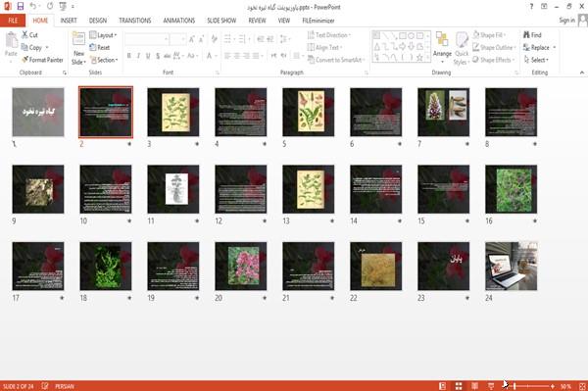Screen dimensions: 588x391
Task: Open the Shape Outline dropdown
Action: click(494, 47)
